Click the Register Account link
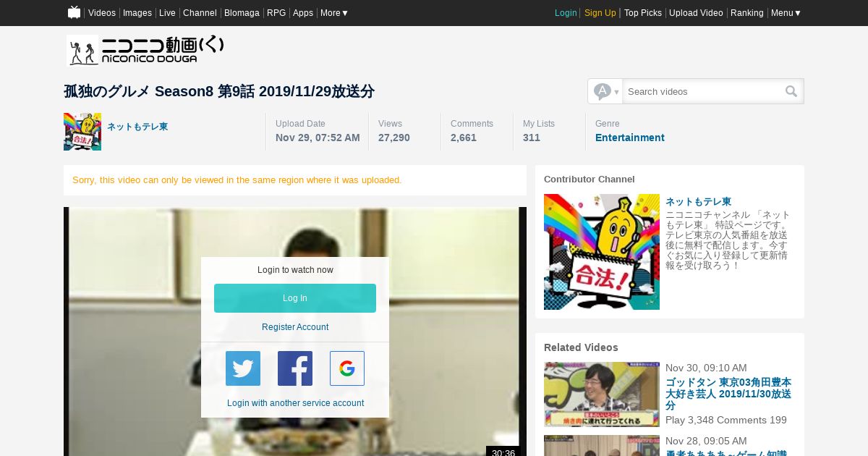 pyautogui.click(x=295, y=327)
